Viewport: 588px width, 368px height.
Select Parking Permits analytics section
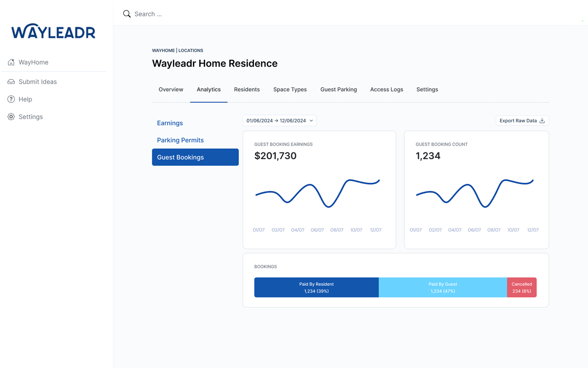coord(180,140)
